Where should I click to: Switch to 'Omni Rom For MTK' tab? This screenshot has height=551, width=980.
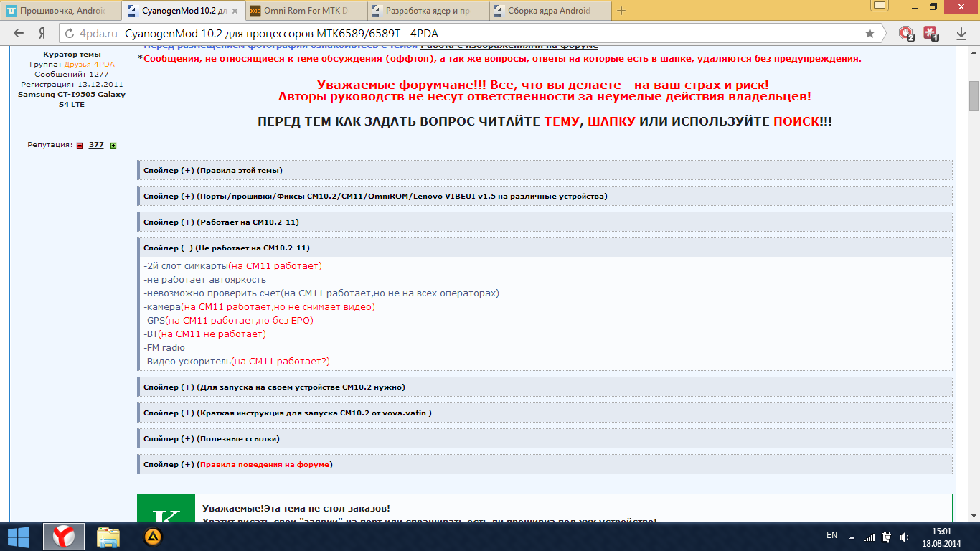(x=307, y=11)
